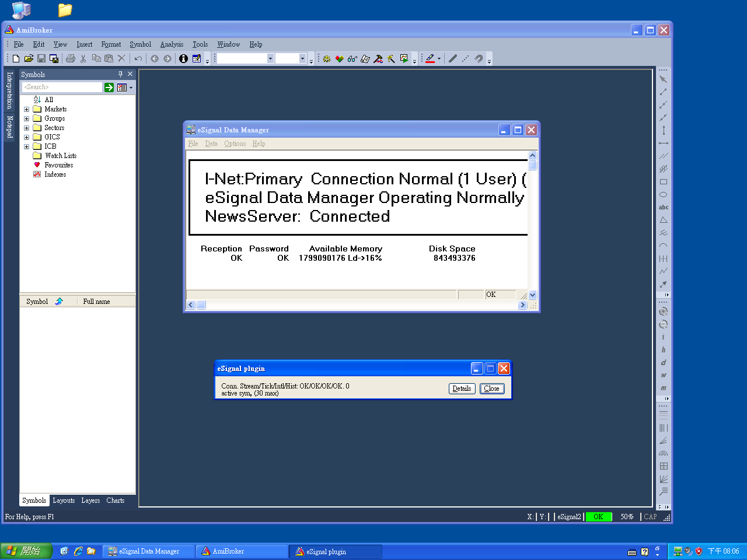Click the Zoom out magnifier icon

coord(664,324)
